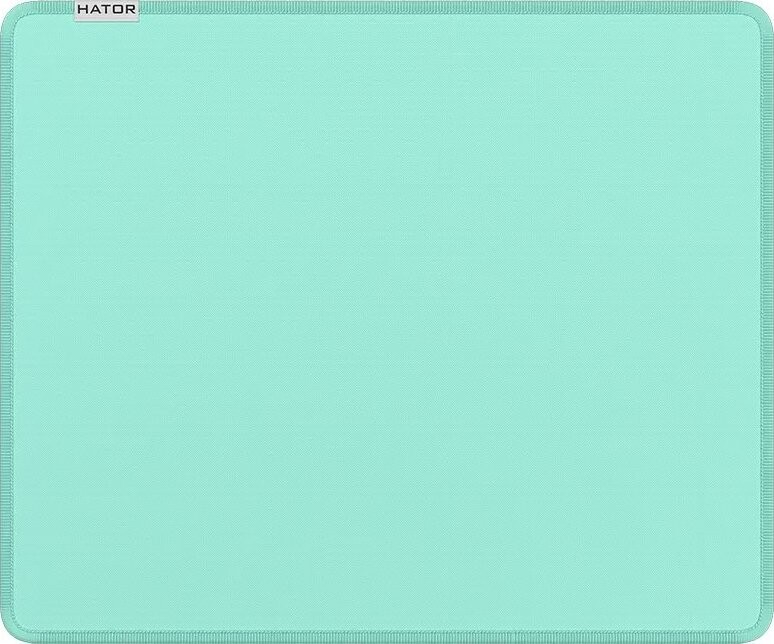Click the top-right rounded stitched corner
Image resolution: width=774 pixels, height=644 pixels.
tap(759, 15)
